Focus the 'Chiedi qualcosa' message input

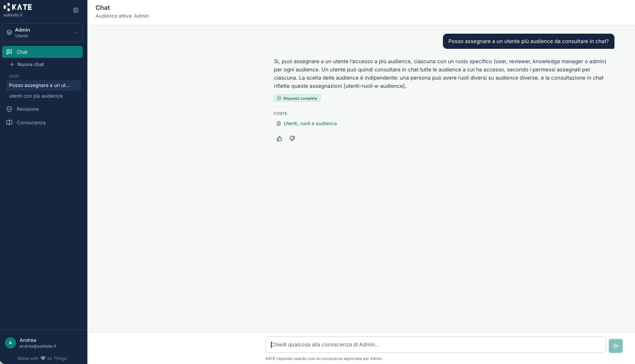pyautogui.click(x=436, y=345)
